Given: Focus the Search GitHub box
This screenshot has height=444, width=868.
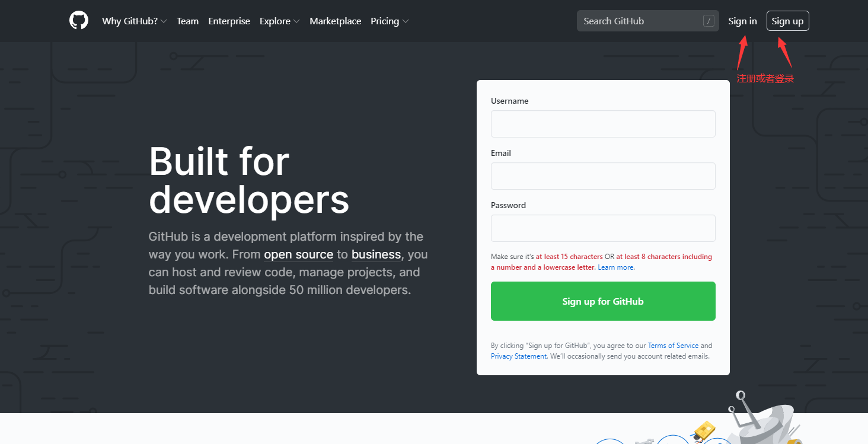Looking at the screenshot, I should (x=647, y=21).
